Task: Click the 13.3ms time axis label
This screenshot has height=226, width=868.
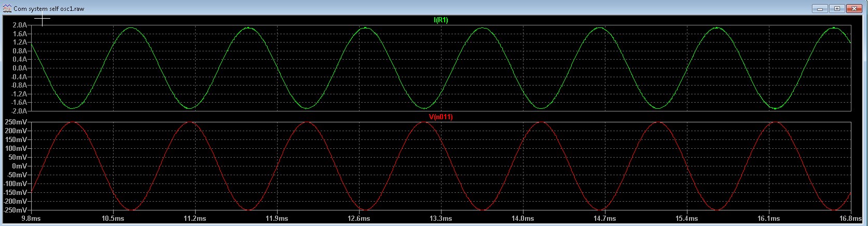Action: (440, 219)
